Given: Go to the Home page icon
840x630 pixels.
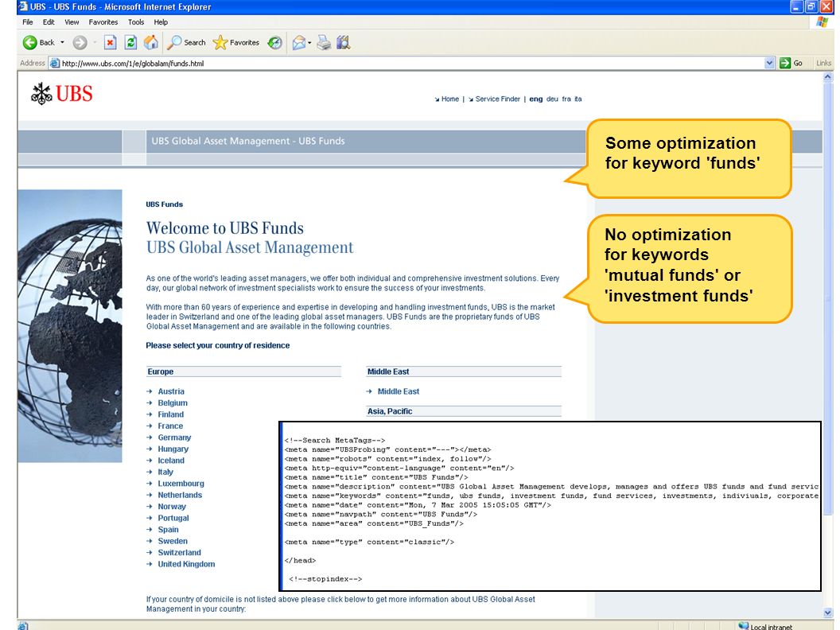Looking at the screenshot, I should pyautogui.click(x=151, y=42).
